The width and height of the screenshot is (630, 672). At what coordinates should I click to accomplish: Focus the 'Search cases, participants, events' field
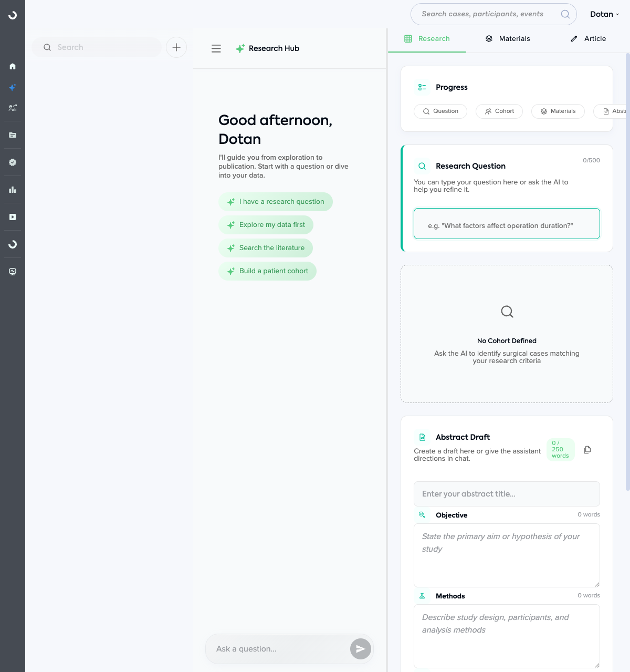[x=493, y=14]
